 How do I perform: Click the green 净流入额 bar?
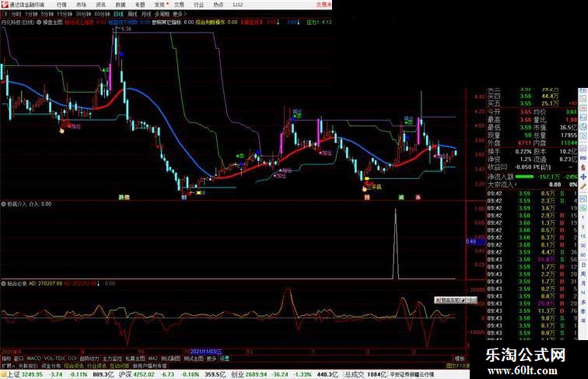(x=525, y=177)
